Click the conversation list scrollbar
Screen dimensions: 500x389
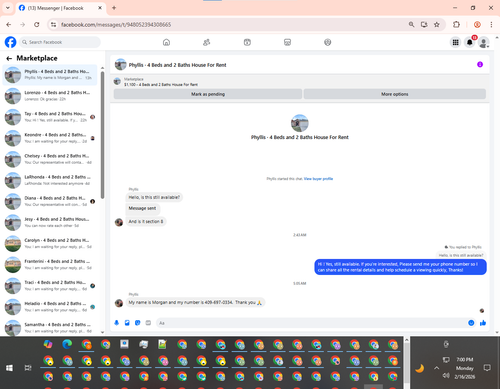tap(102, 135)
